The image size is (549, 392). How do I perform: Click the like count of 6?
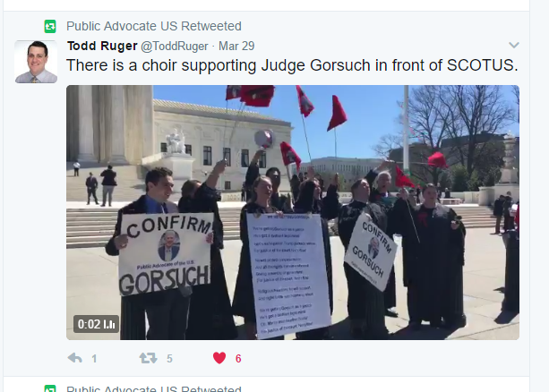point(238,359)
